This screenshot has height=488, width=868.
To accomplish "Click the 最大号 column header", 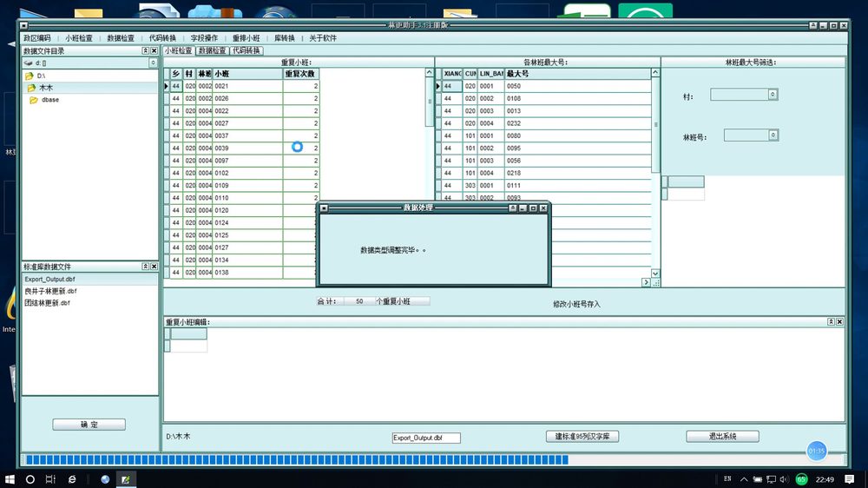I will 577,74.
